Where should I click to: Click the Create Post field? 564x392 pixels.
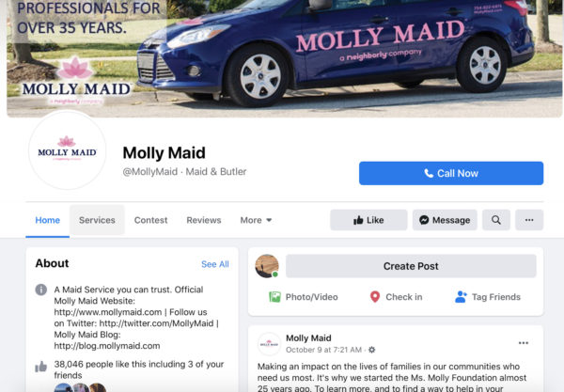411,266
